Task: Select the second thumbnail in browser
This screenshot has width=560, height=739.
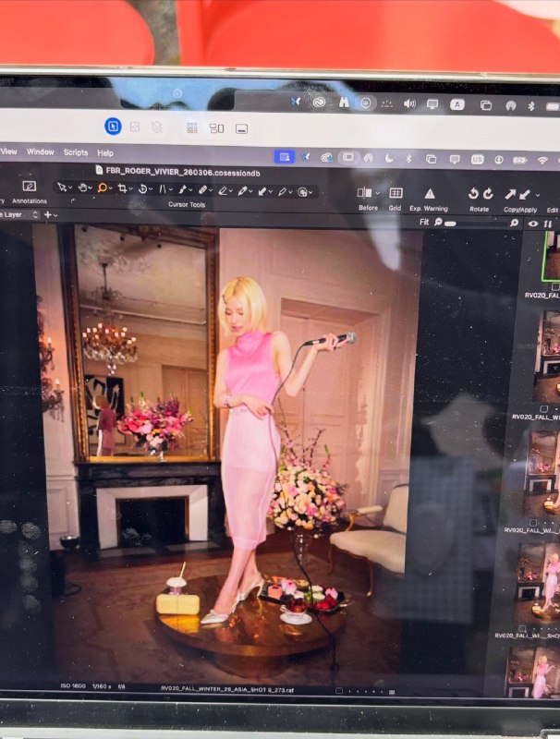Action: click(x=547, y=357)
